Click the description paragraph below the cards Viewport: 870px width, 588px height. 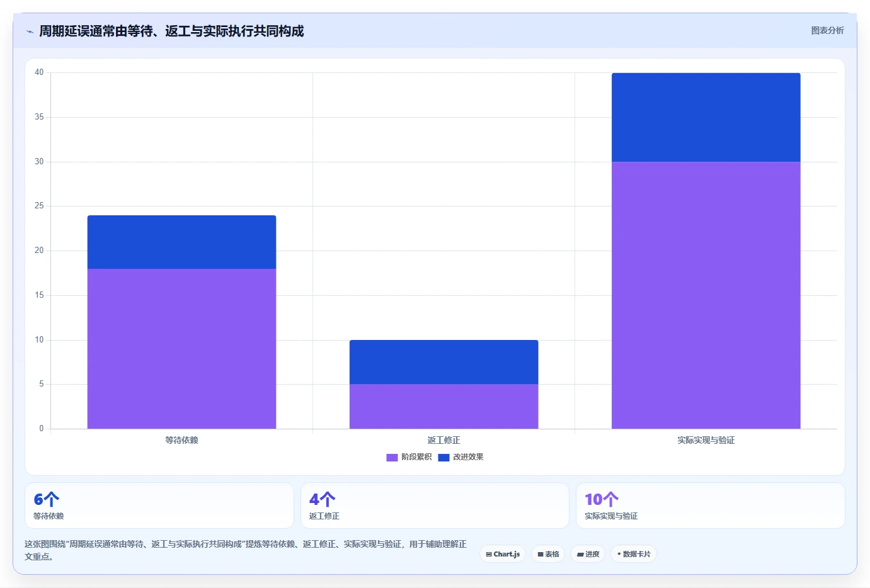[246, 550]
